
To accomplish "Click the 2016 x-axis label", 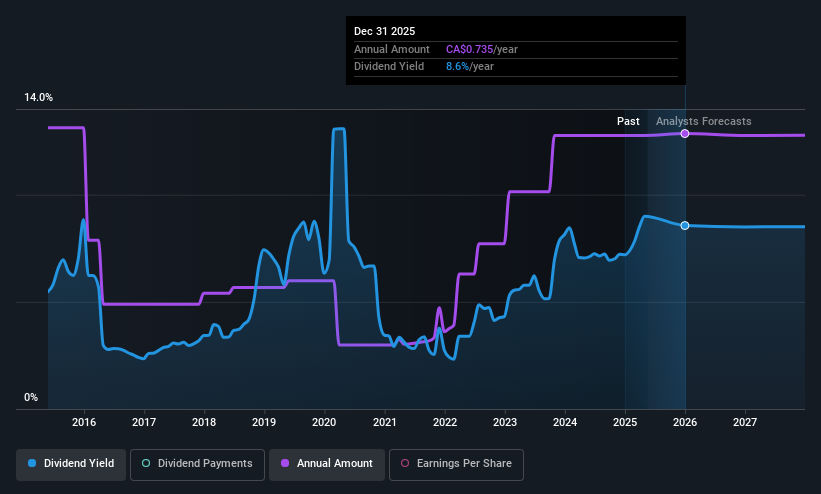I will point(84,422).
